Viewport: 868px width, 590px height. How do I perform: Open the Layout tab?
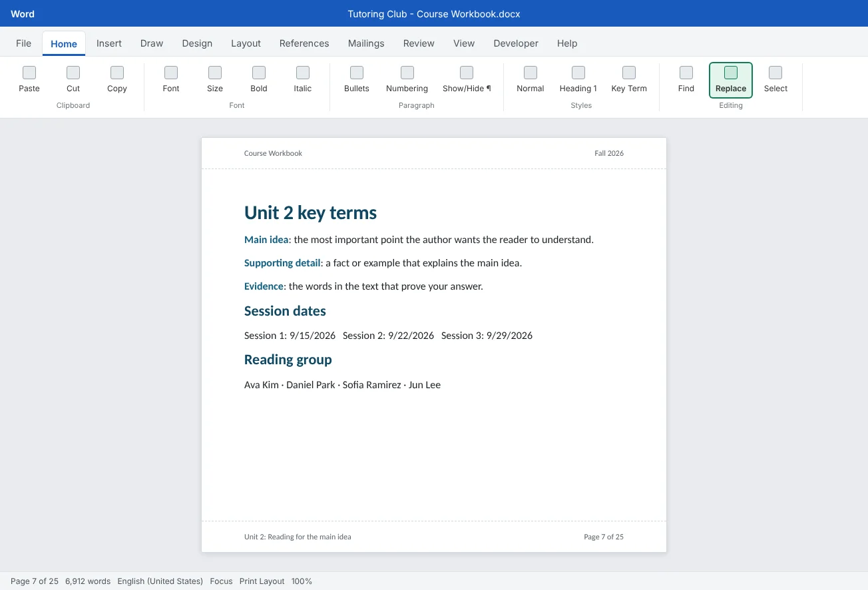(246, 43)
